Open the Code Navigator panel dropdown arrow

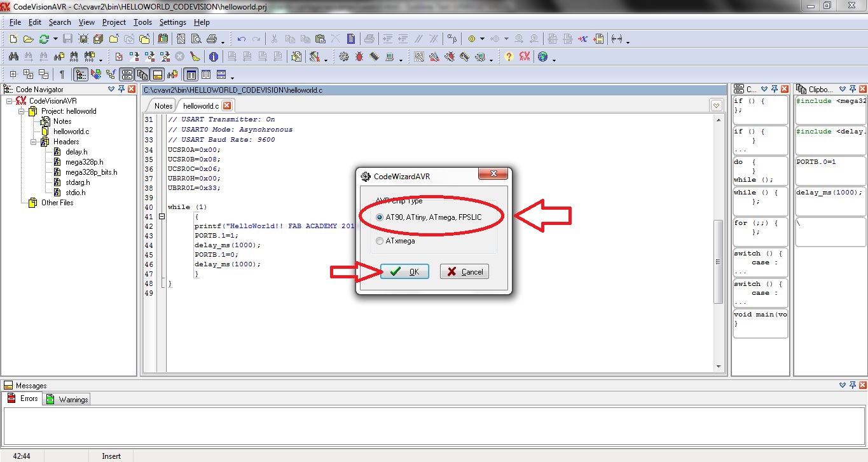pyautogui.click(x=111, y=90)
